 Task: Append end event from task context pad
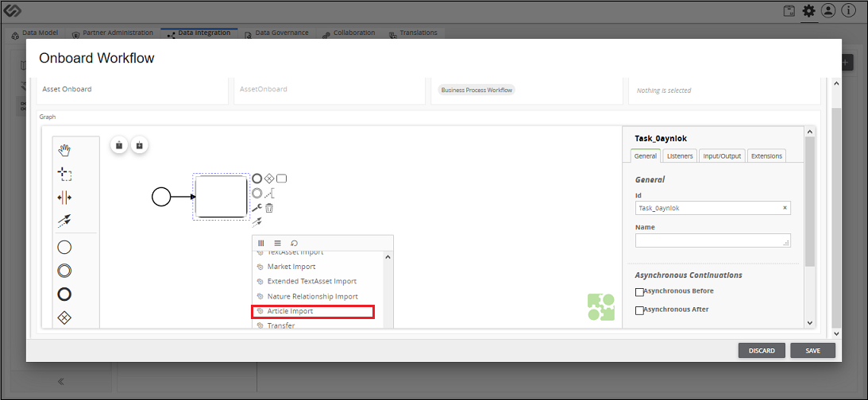[x=257, y=179]
